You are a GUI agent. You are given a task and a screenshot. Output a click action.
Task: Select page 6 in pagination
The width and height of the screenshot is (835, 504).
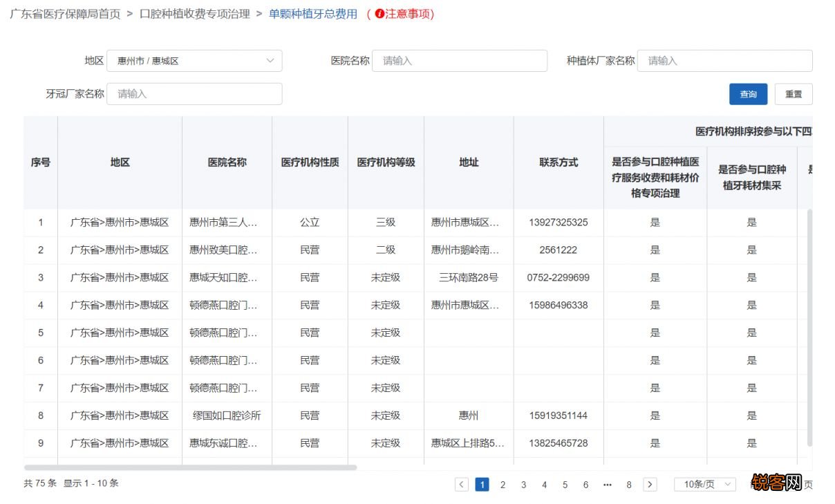point(586,485)
